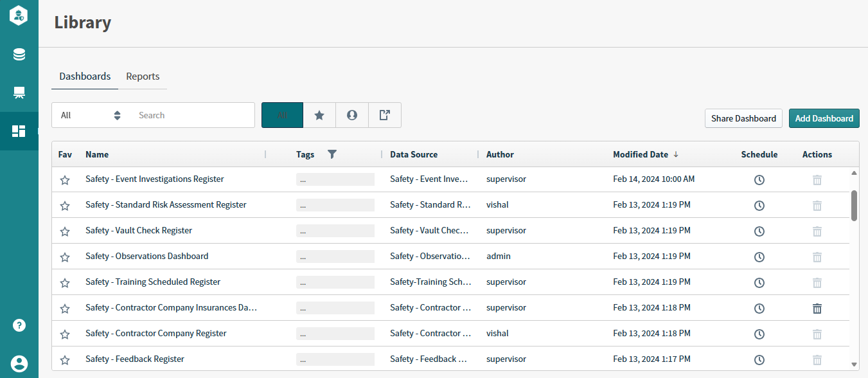Select the dashboard library sidebar icon
The height and width of the screenshot is (378, 868).
pyautogui.click(x=19, y=131)
